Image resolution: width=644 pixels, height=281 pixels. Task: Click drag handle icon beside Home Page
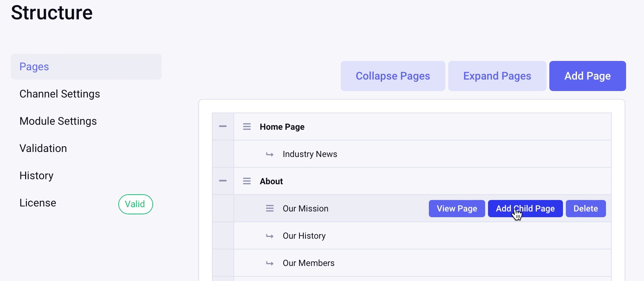coord(247,127)
